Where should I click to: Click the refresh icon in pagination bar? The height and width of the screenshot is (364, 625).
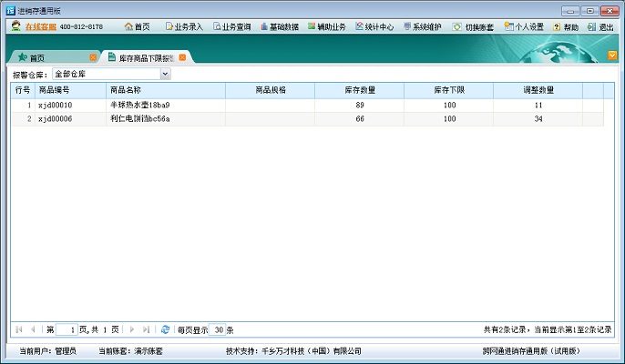165,329
